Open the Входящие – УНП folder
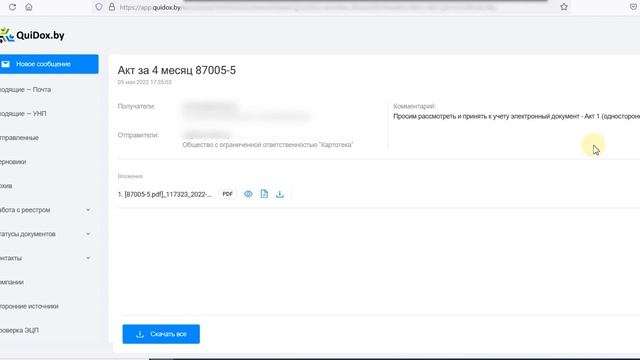Viewport: 640px width, 360px height. pyautogui.click(x=23, y=113)
